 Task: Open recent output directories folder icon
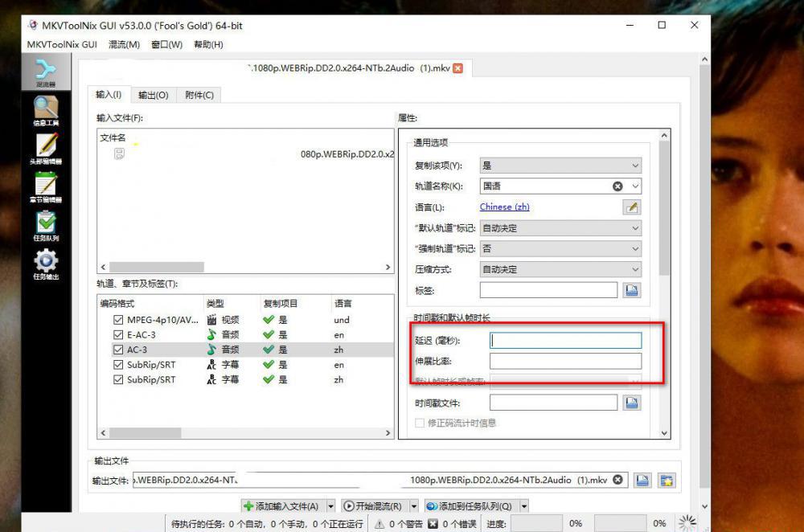[x=667, y=481]
